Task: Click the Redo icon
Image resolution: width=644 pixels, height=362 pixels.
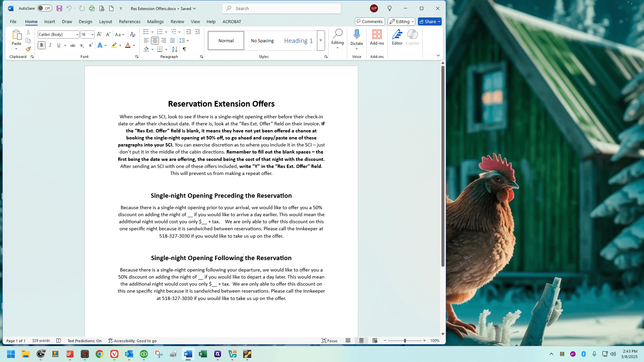Action: click(x=82, y=8)
